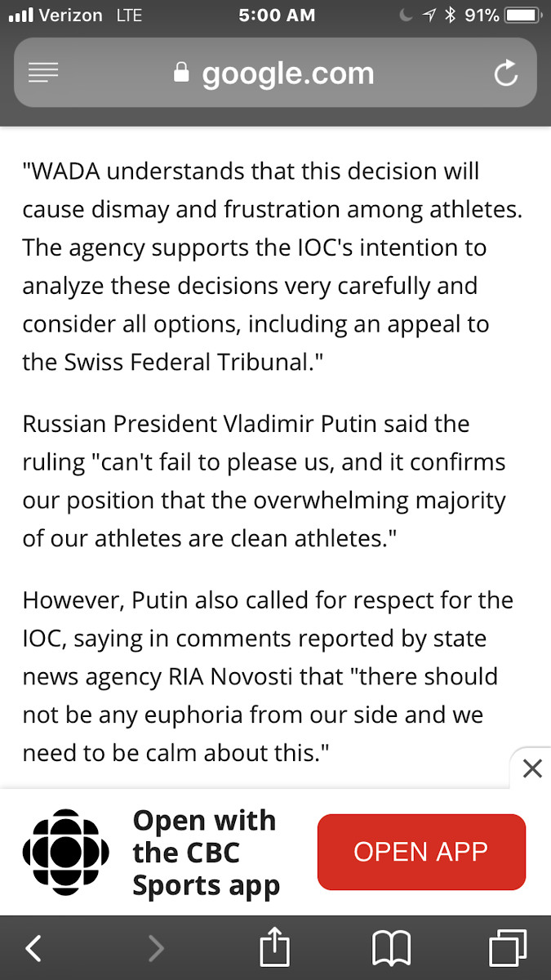Tap the battery indicator in status bar
Image resolution: width=551 pixels, height=980 pixels.
(x=523, y=16)
